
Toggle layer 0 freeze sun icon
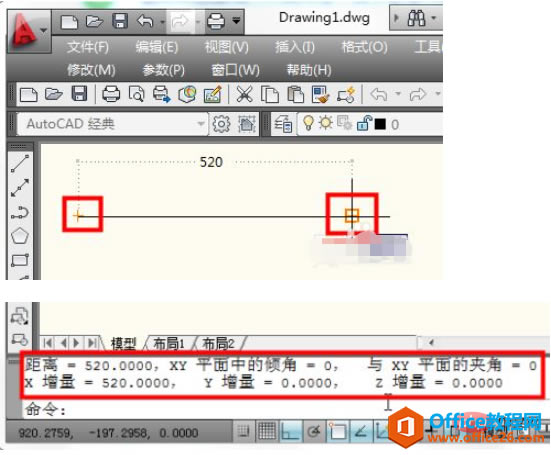(x=326, y=123)
